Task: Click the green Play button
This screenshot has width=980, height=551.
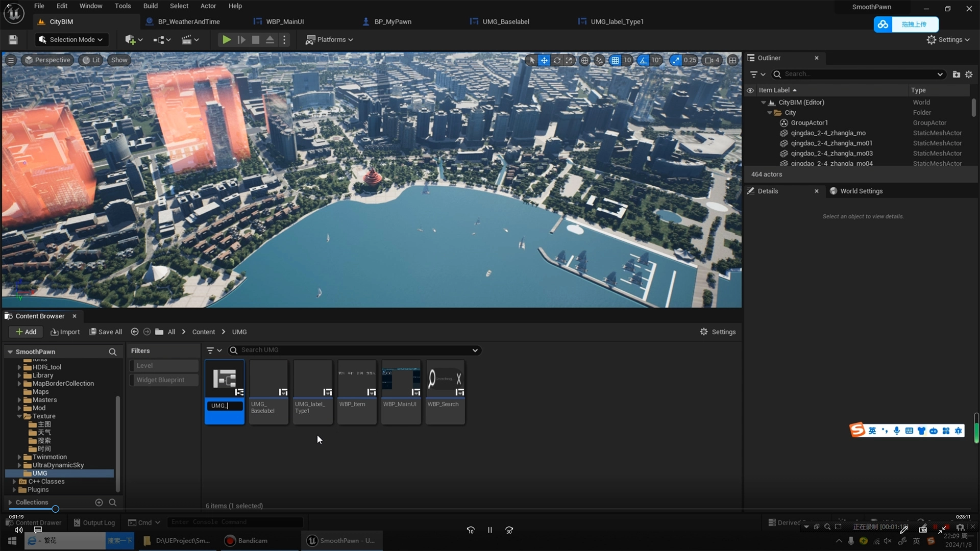Action: (226, 40)
